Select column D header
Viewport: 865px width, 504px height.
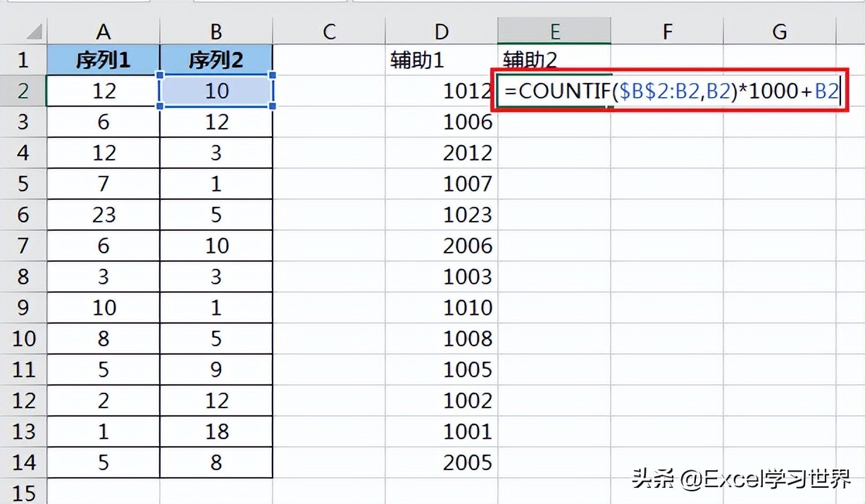[442, 31]
